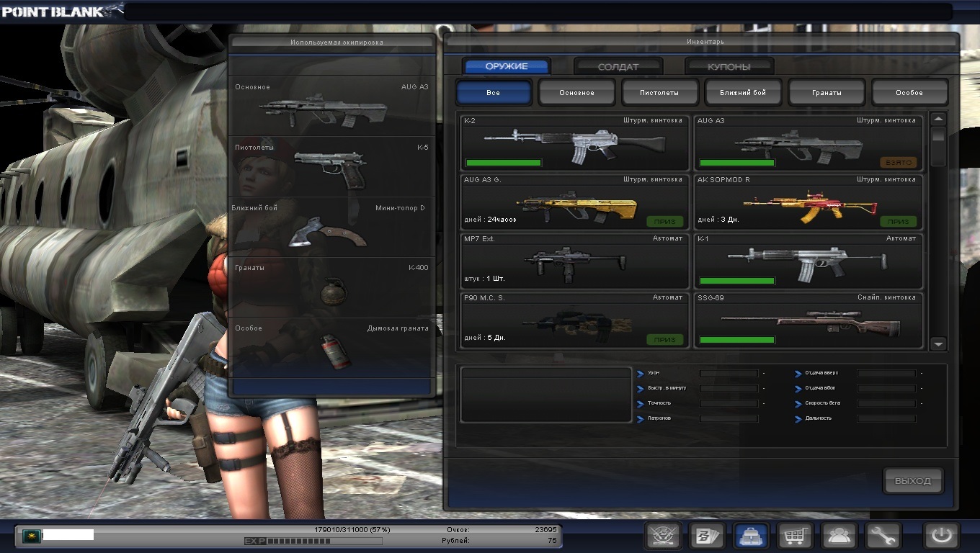Screen dimensions: 980x553
Task: Open the clan emblem icon in bottom bar
Action: coord(661,536)
